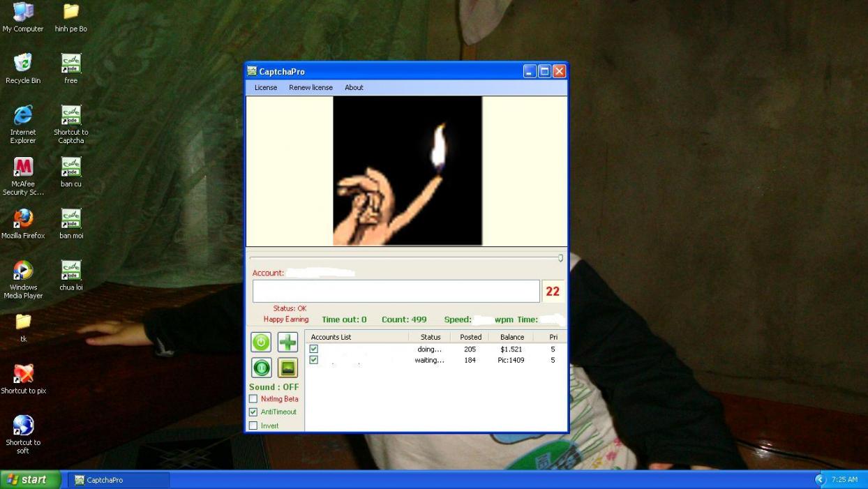Click the 'Status: OK' text
The height and width of the screenshot is (489, 868).
pyautogui.click(x=290, y=308)
